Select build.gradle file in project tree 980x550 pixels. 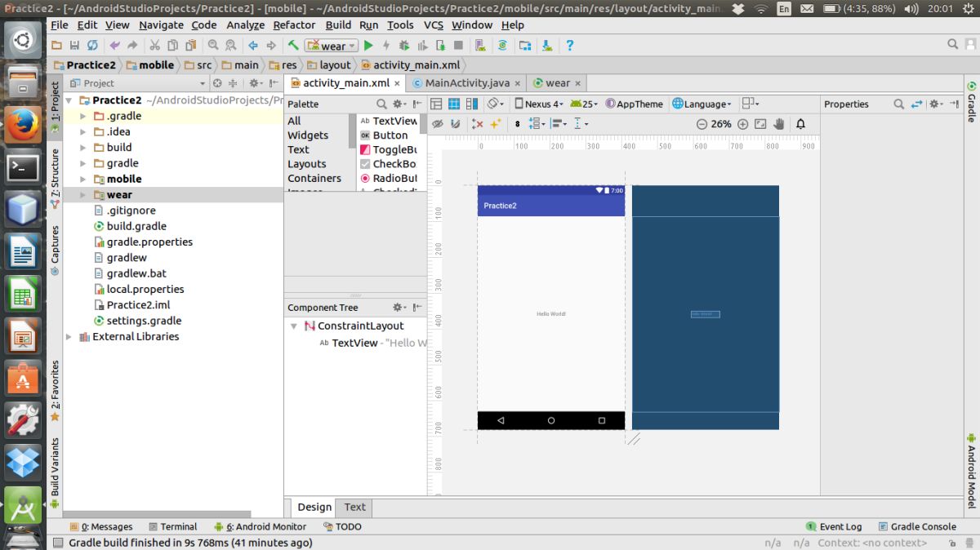click(130, 226)
